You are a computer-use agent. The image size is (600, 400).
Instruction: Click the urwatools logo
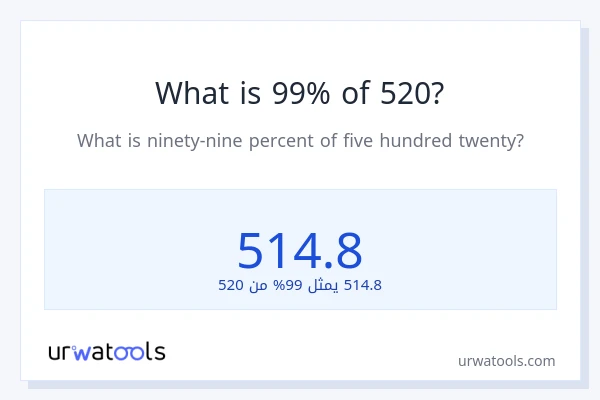click(107, 351)
